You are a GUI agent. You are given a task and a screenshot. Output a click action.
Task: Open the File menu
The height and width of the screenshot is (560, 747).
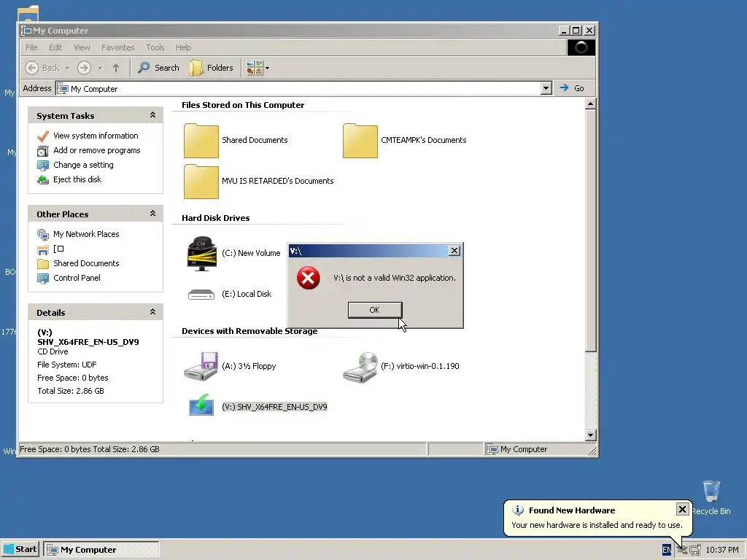tap(31, 47)
